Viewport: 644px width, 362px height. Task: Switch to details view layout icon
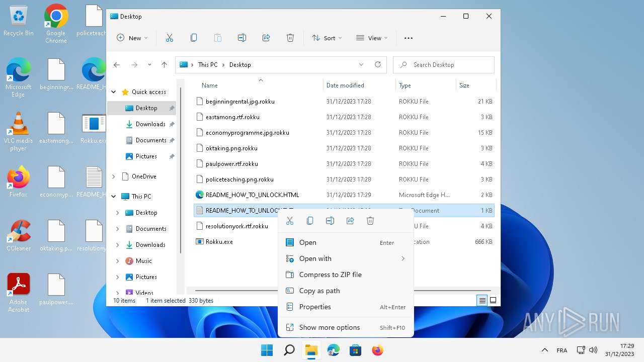482,300
